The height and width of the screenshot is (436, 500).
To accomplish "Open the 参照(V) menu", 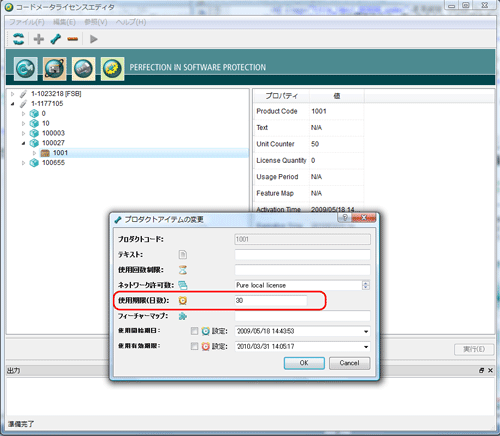I will click(96, 22).
